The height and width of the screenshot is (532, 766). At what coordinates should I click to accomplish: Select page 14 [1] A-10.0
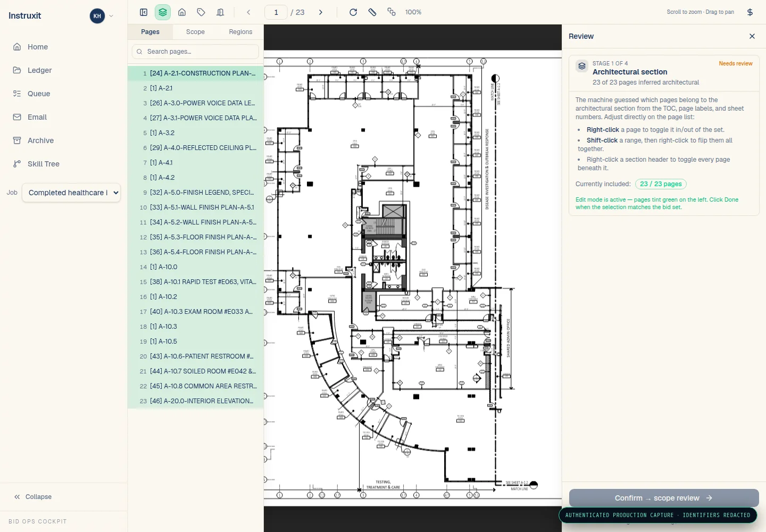tap(196, 267)
